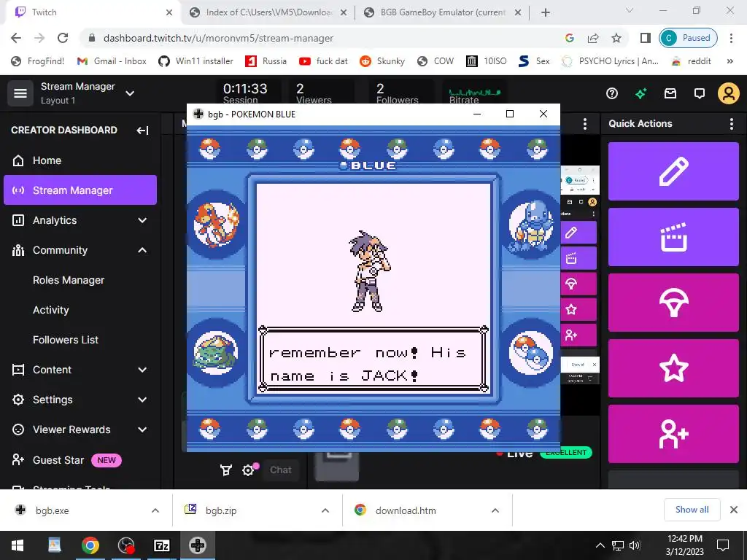Open options arrow for download.htm
Screen dimensions: 747x560
tap(495, 510)
